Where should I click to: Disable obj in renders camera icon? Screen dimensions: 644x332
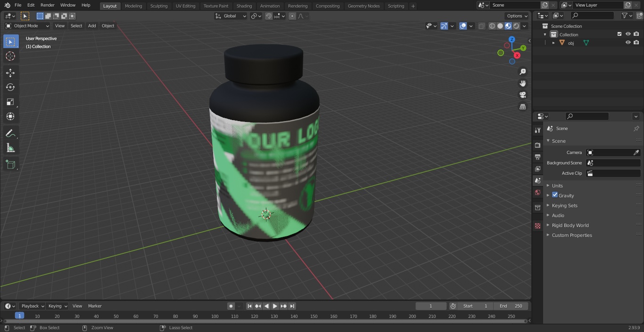point(636,42)
